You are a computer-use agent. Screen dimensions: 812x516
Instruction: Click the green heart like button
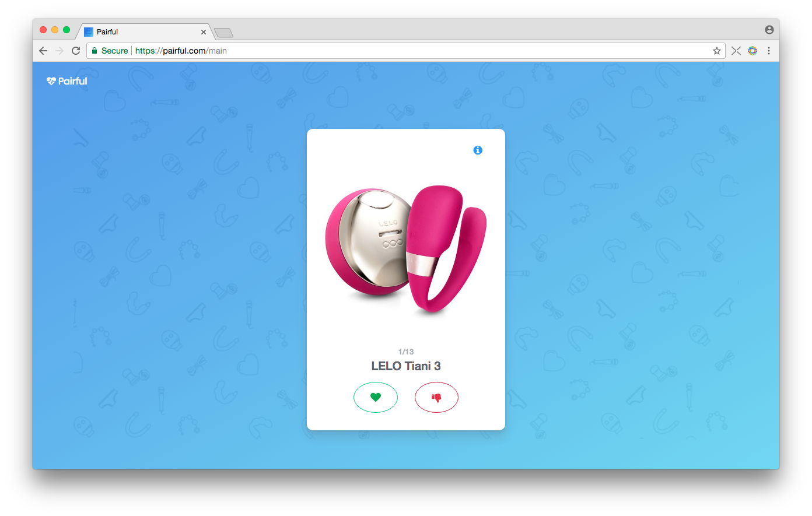tap(376, 397)
